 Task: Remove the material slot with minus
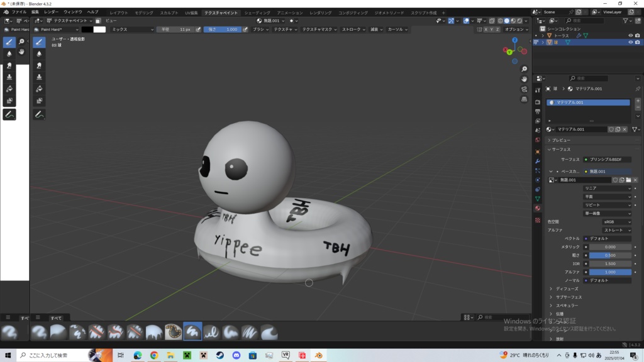pyautogui.click(x=638, y=107)
